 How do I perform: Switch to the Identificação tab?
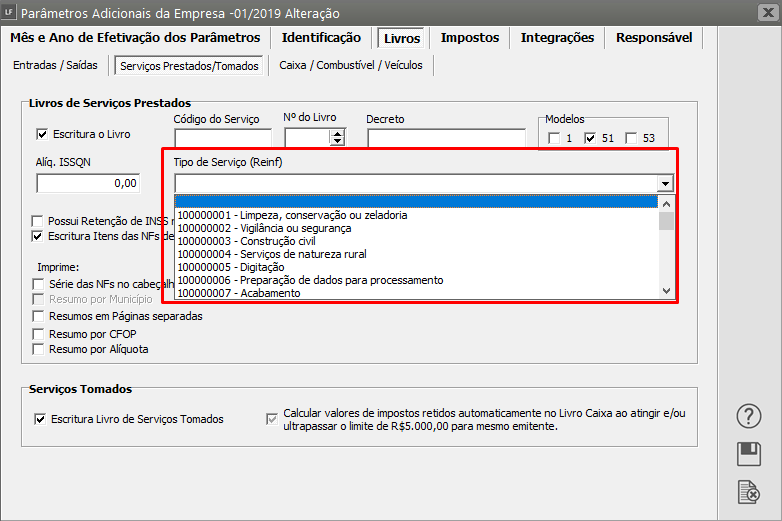click(x=321, y=38)
